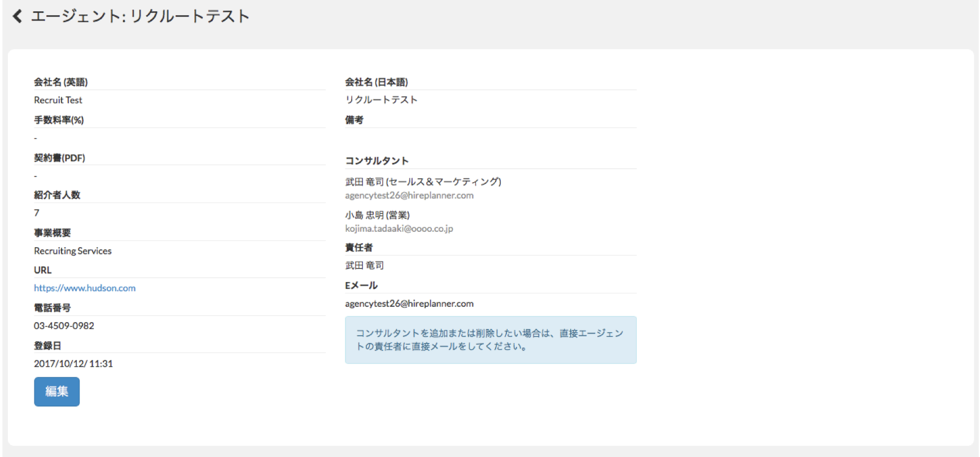Viewport: 980px width, 457px height.
Task: Click the registration date 2017/10/12/ 11:31
Action: click(73, 363)
